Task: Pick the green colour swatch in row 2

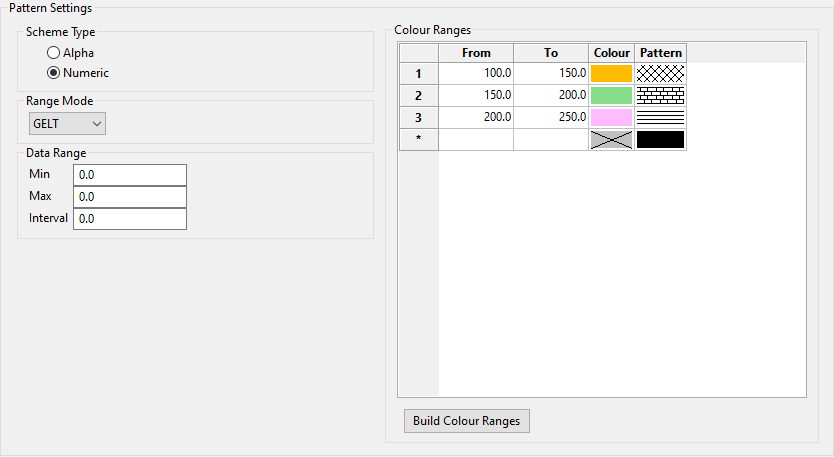Action: point(612,95)
